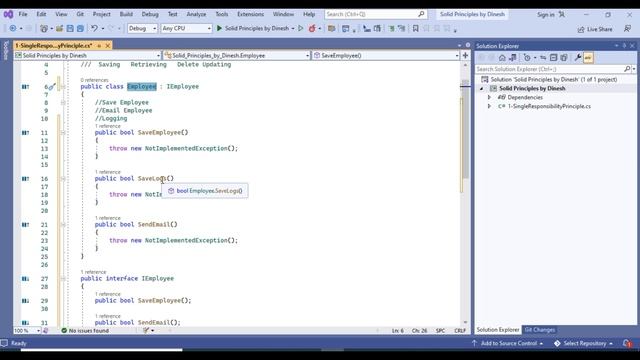This screenshot has width=640, height=360.
Task: Click the editor split window plus icon
Action: tap(465, 55)
